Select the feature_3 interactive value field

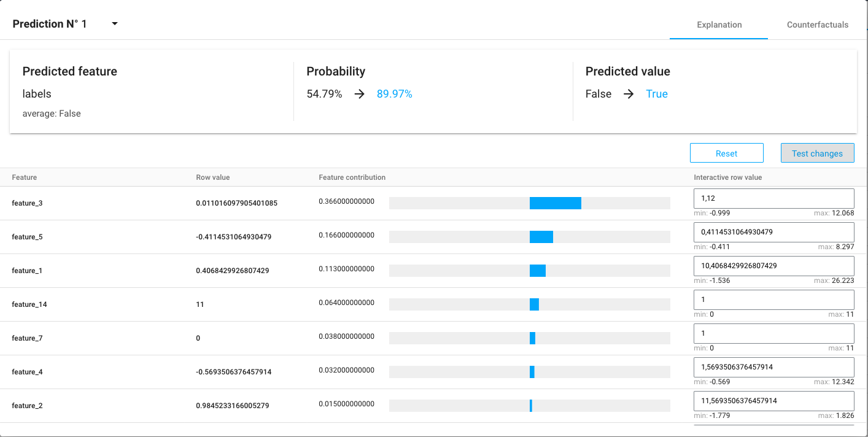tap(773, 198)
